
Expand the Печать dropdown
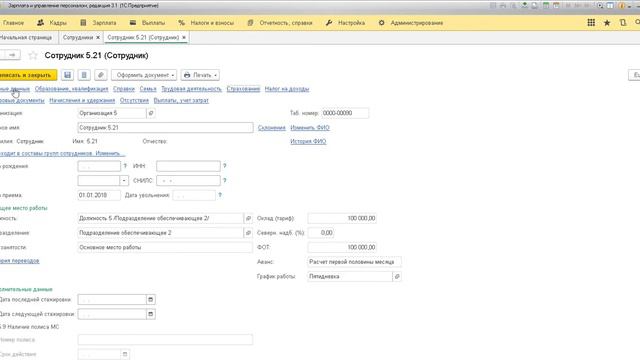[200, 75]
